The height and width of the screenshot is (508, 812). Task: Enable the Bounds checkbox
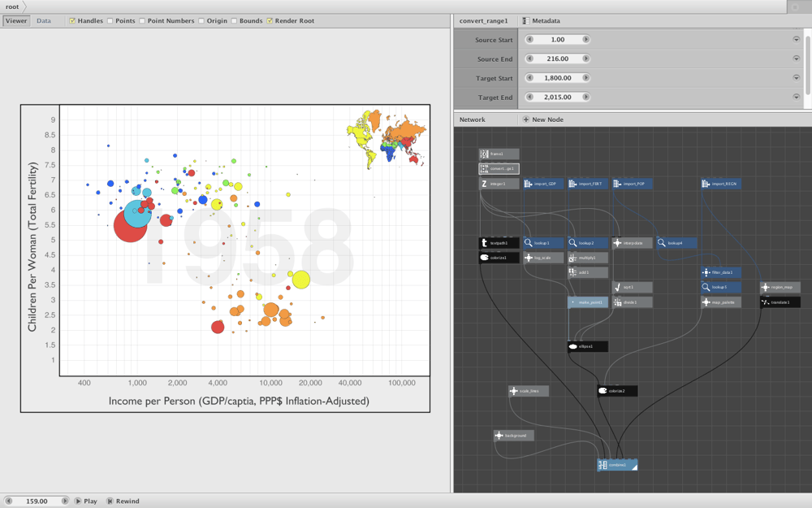pyautogui.click(x=234, y=21)
